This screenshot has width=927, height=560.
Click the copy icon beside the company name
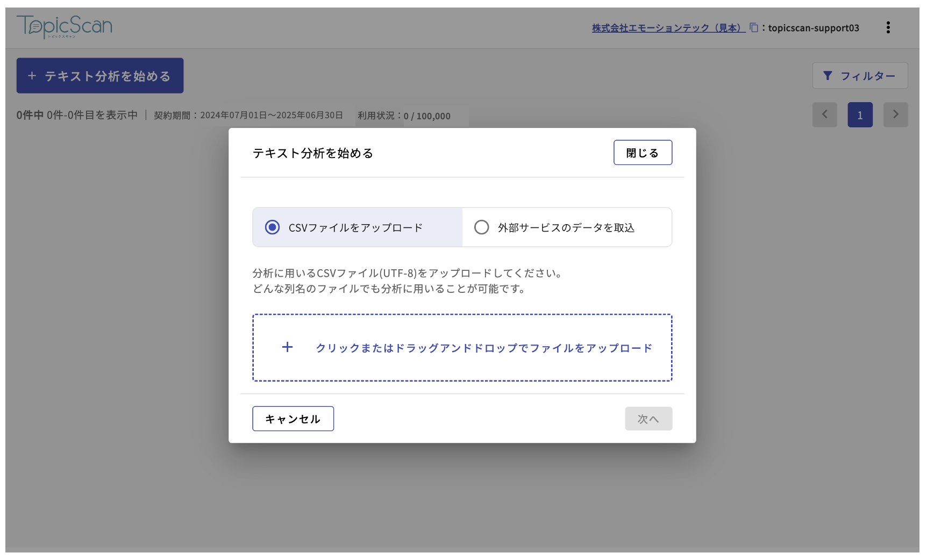coord(753,27)
